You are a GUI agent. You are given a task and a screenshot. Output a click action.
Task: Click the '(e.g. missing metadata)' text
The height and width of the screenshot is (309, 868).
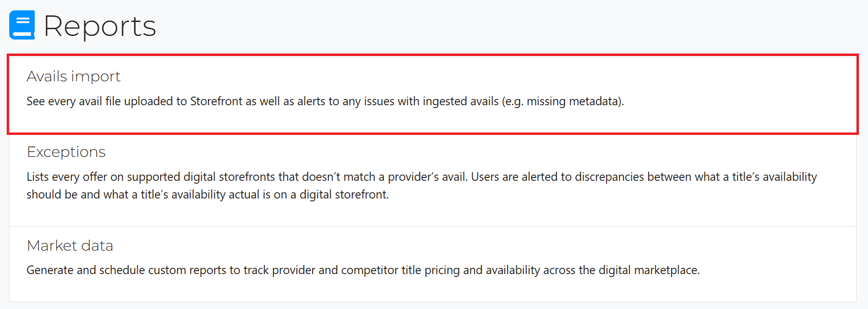click(x=563, y=101)
